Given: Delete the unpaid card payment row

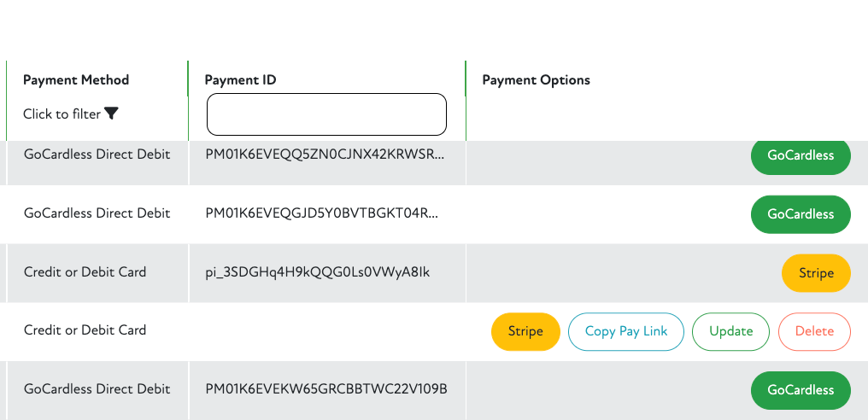Looking at the screenshot, I should [x=814, y=331].
